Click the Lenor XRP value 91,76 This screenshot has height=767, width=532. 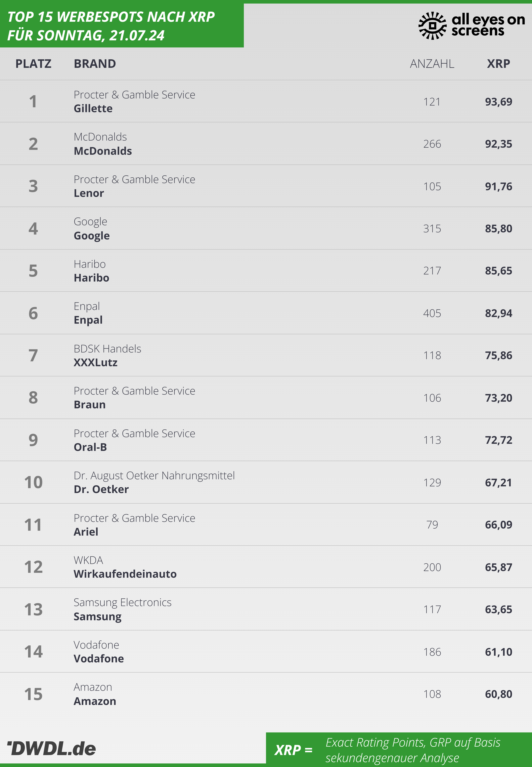tap(498, 186)
